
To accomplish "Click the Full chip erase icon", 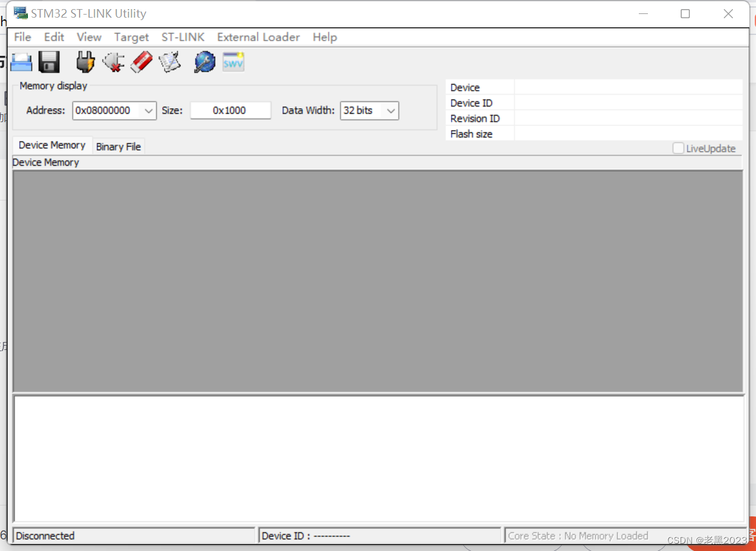I will [x=141, y=62].
